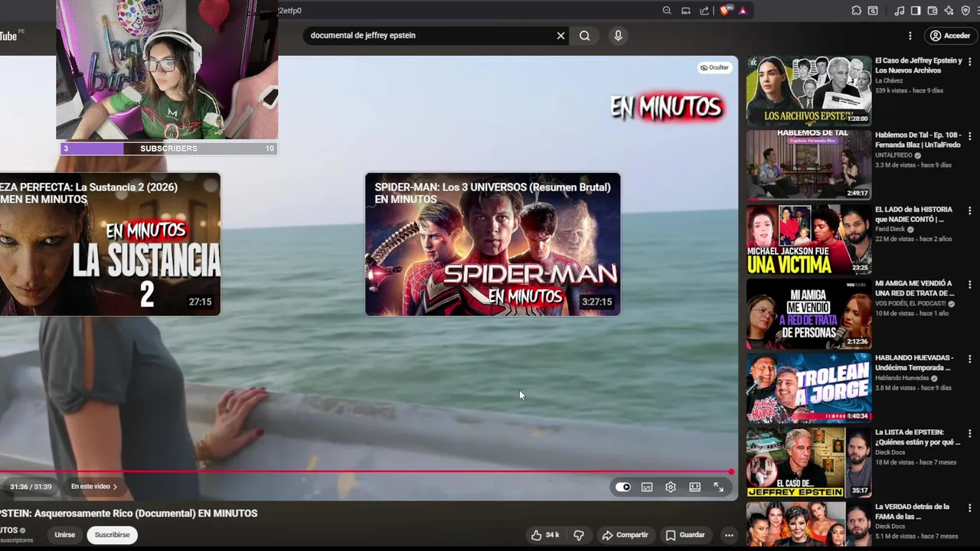
Task: Clear the search box with the X
Action: tap(560, 36)
